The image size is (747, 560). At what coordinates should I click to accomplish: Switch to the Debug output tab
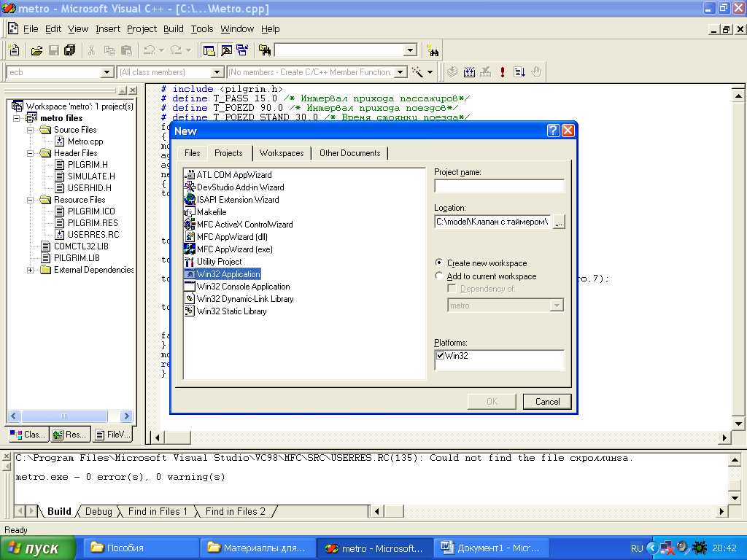(x=98, y=511)
